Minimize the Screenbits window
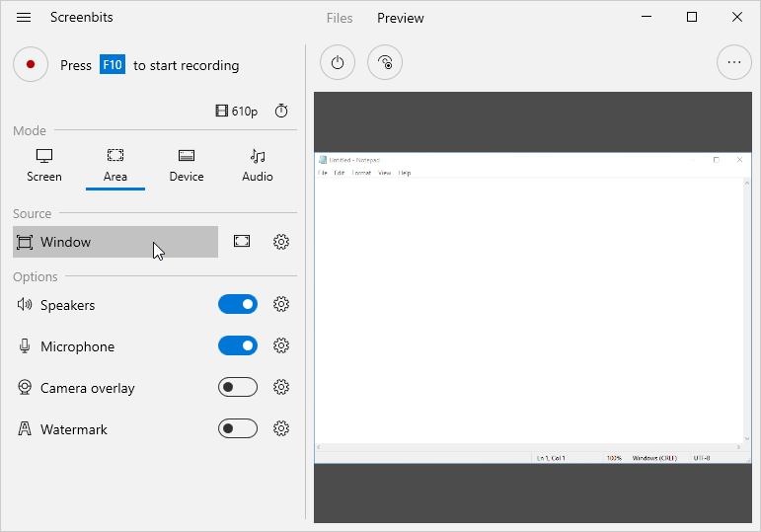Viewport: 761px width, 532px height. click(647, 17)
